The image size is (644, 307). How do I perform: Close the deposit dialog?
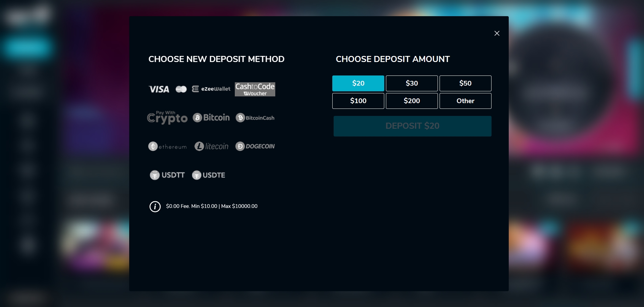point(497,33)
